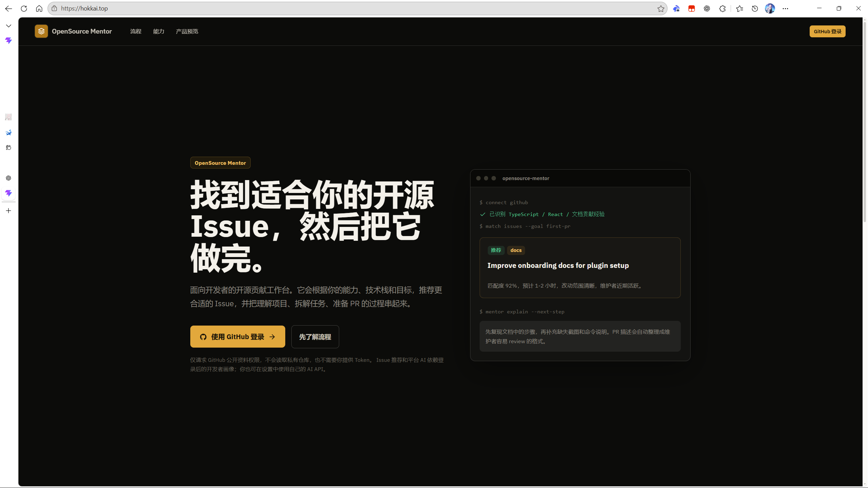The image size is (868, 488).
Task: Open the browser home page icon
Action: click(39, 8)
